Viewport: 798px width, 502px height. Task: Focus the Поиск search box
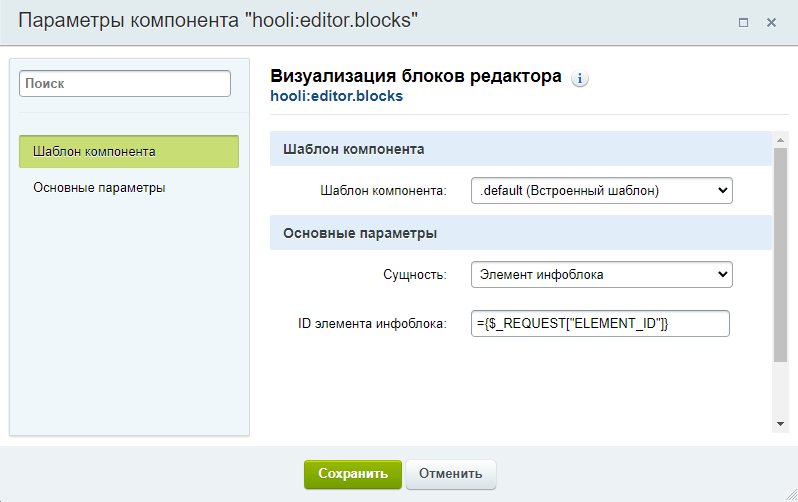125,84
